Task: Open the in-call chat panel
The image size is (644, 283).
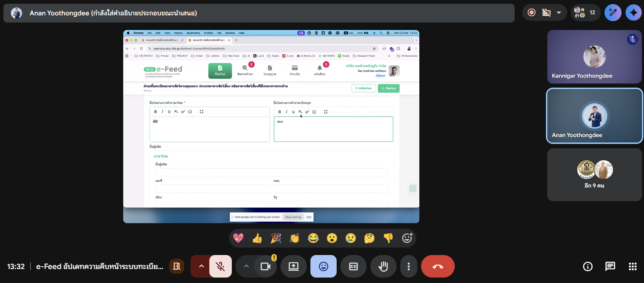Action: (x=610, y=266)
